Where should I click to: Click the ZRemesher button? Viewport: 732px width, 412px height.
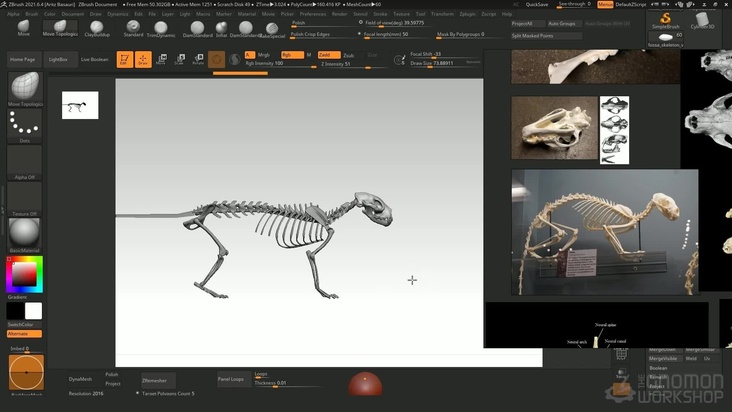158,380
